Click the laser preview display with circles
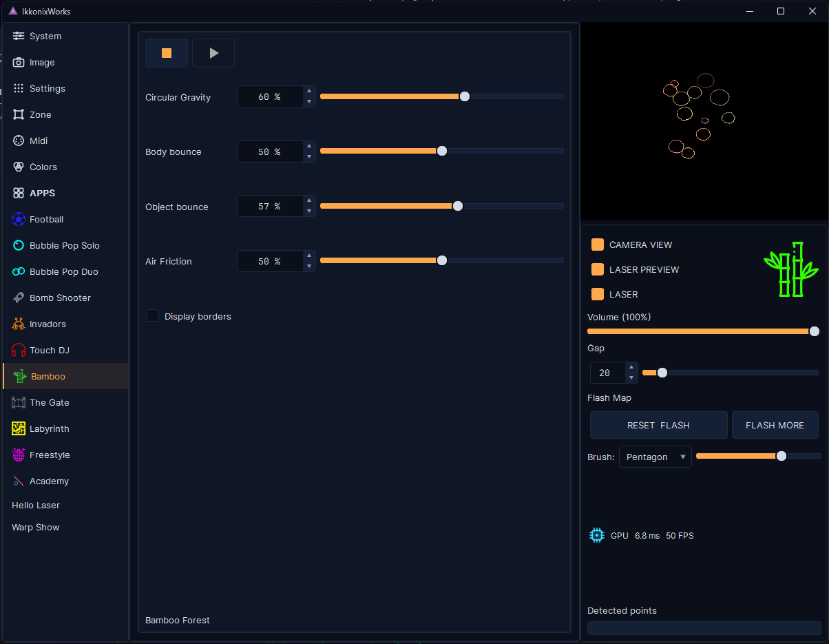This screenshot has height=644, width=829. tap(704, 121)
